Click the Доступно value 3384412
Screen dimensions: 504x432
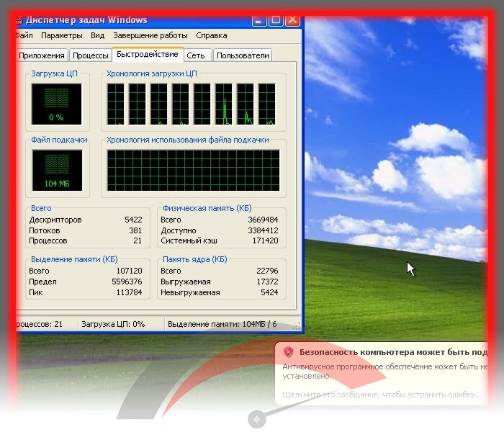click(x=263, y=230)
